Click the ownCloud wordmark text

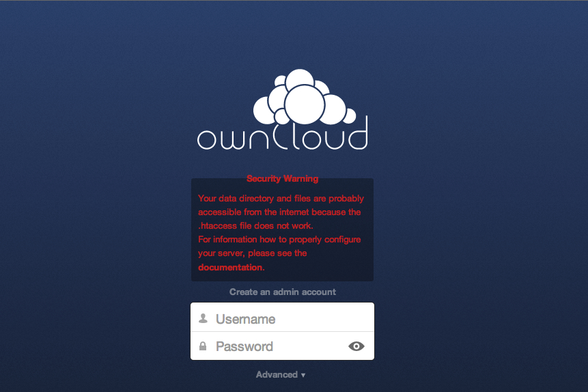coord(282,135)
